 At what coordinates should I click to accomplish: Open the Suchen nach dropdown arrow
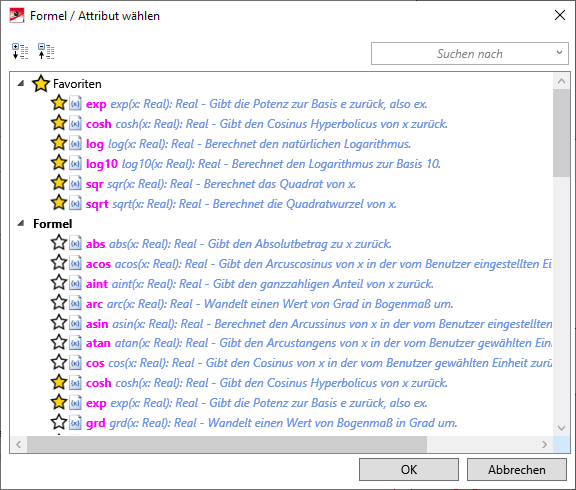(x=559, y=53)
